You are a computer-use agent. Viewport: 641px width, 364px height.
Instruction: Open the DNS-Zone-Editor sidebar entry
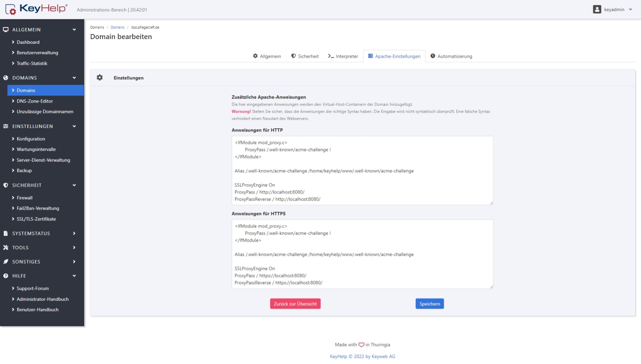[34, 101]
